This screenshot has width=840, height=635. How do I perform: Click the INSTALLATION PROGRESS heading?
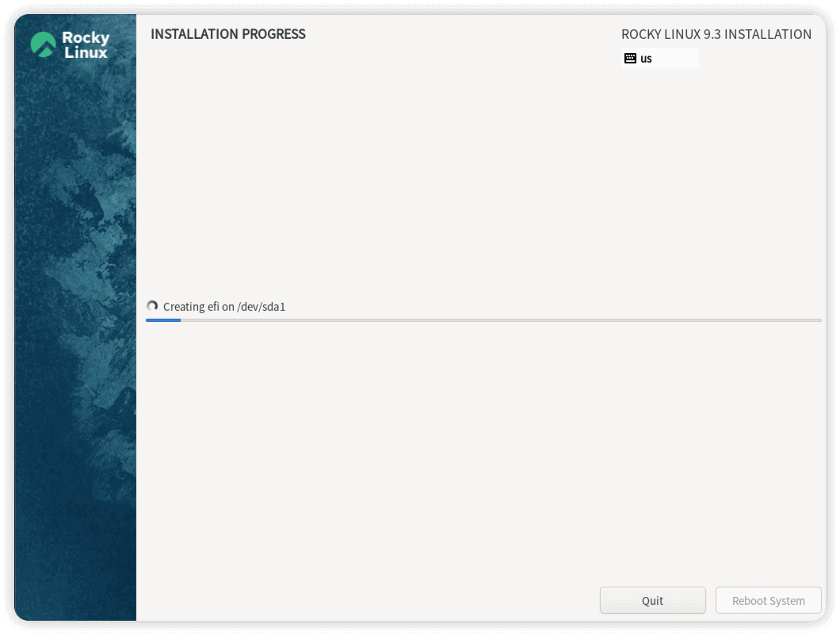(x=228, y=34)
